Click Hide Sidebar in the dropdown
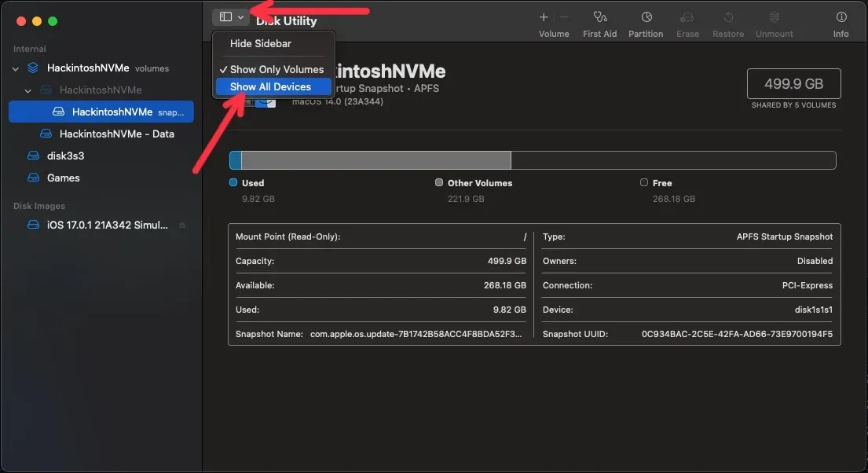The height and width of the screenshot is (473, 868). tap(260, 44)
